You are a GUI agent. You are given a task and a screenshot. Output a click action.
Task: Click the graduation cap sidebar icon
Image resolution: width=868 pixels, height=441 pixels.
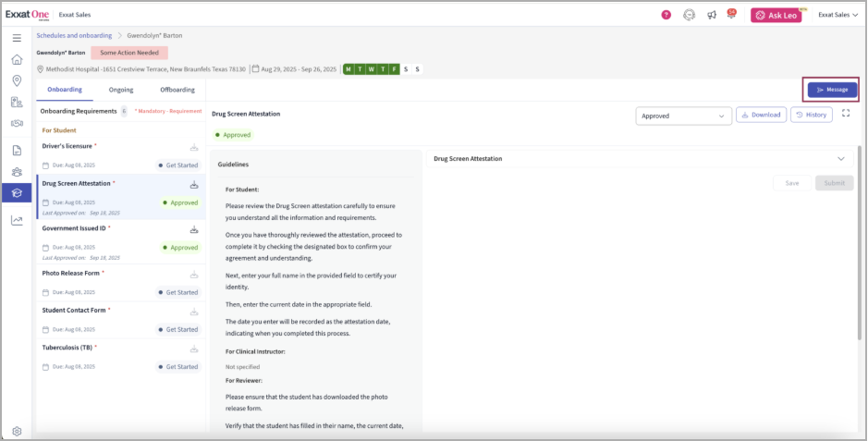coord(17,192)
